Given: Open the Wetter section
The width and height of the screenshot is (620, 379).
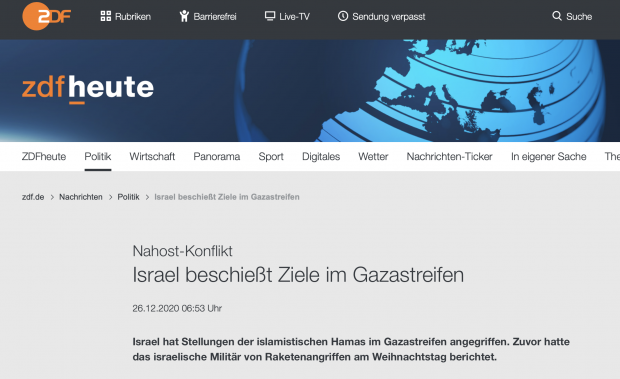Looking at the screenshot, I should click(x=373, y=157).
